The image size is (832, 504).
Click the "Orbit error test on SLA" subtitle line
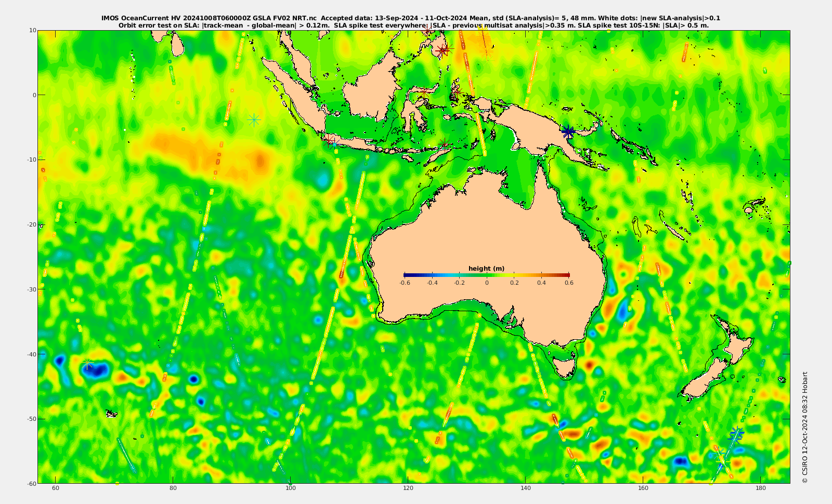click(413, 25)
